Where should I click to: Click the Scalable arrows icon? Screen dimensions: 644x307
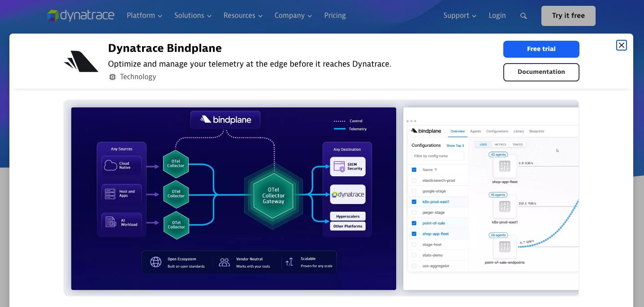click(290, 262)
